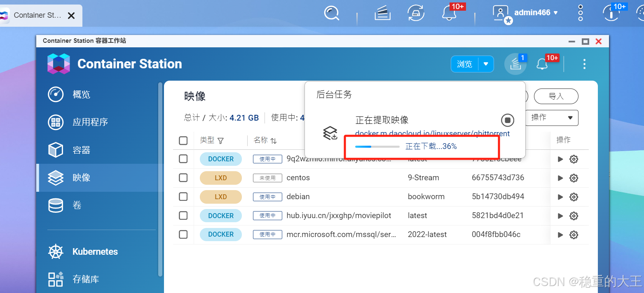Click the bookworm version cell

pos(426,197)
